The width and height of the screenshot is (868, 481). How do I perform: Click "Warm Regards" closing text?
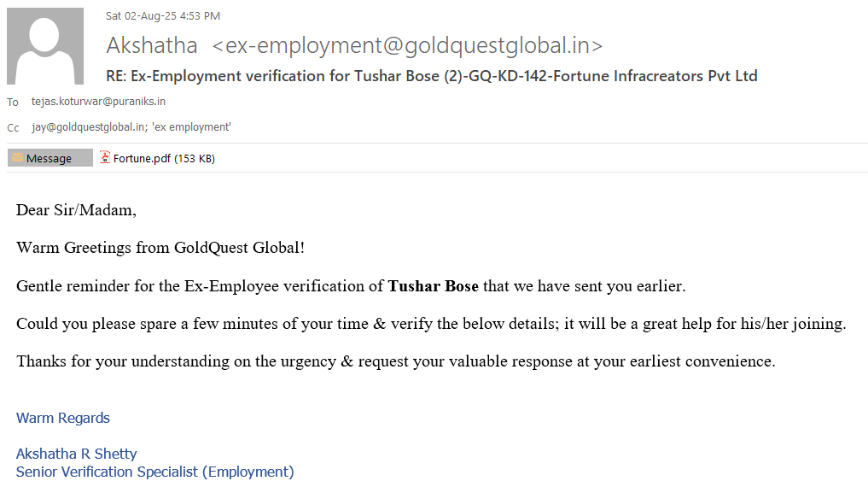[63, 418]
